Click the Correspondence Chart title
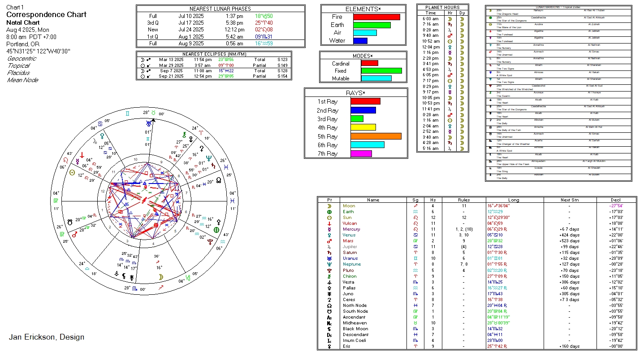This screenshot has width=644, height=354. (47, 14)
